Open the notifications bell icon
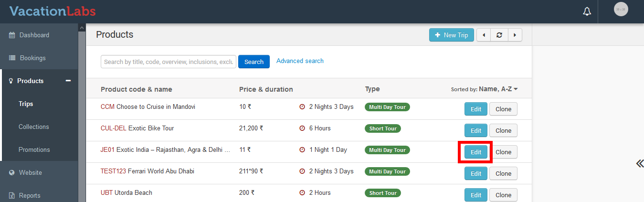The width and height of the screenshot is (644, 202). pos(587,11)
